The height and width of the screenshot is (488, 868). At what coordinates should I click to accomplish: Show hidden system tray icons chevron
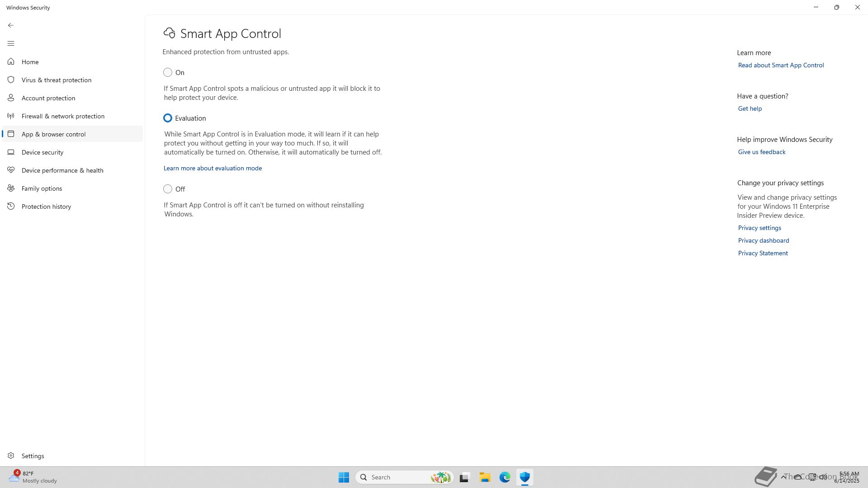point(783,477)
